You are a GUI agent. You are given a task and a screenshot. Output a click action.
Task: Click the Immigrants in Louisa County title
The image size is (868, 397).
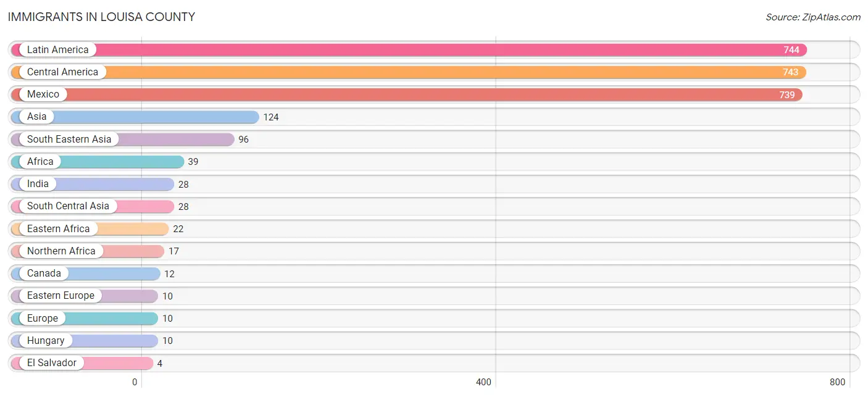tap(101, 17)
